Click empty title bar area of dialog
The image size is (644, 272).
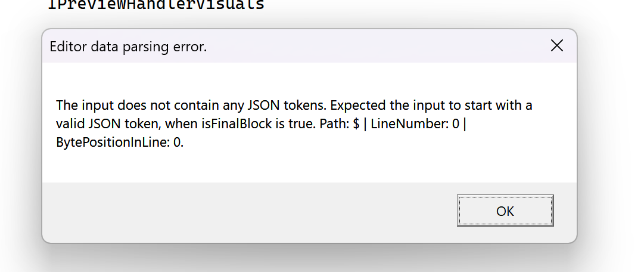369,47
